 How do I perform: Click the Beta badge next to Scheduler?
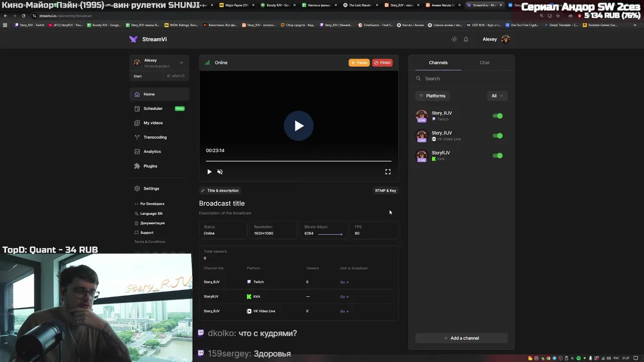coord(179,109)
